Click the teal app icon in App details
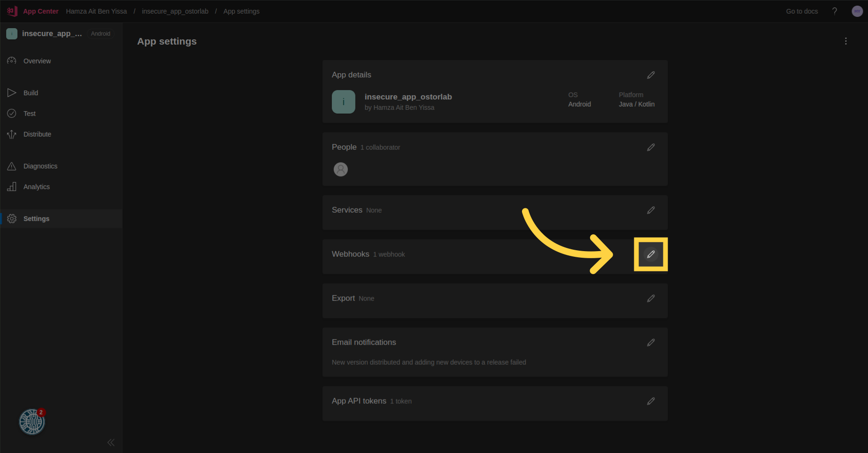The image size is (868, 453). pos(344,102)
